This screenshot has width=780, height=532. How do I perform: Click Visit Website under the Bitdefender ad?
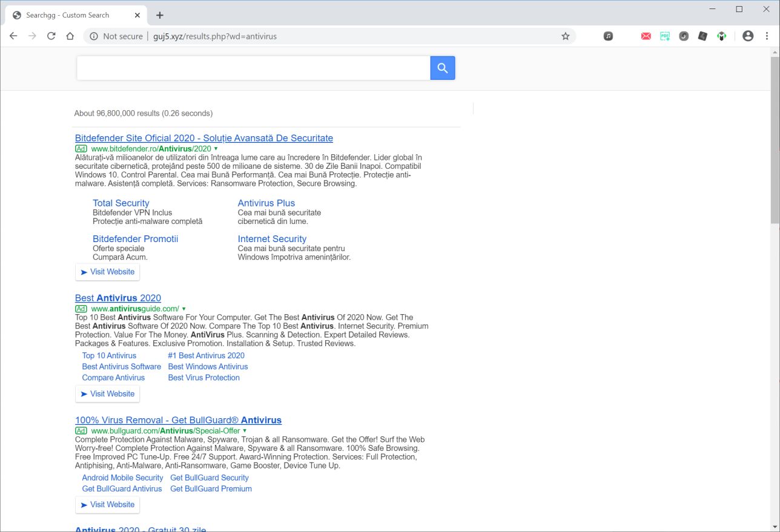point(107,272)
